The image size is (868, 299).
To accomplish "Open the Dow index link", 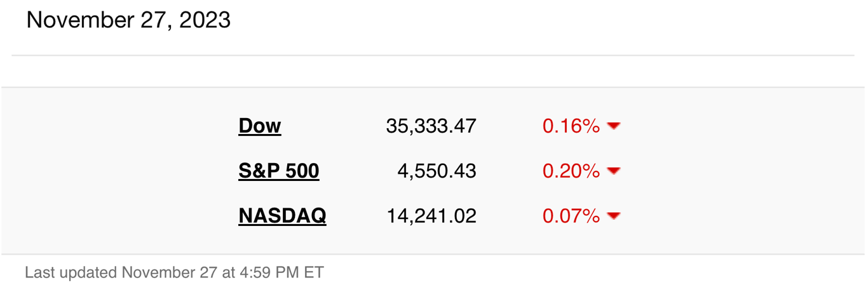I will [259, 126].
